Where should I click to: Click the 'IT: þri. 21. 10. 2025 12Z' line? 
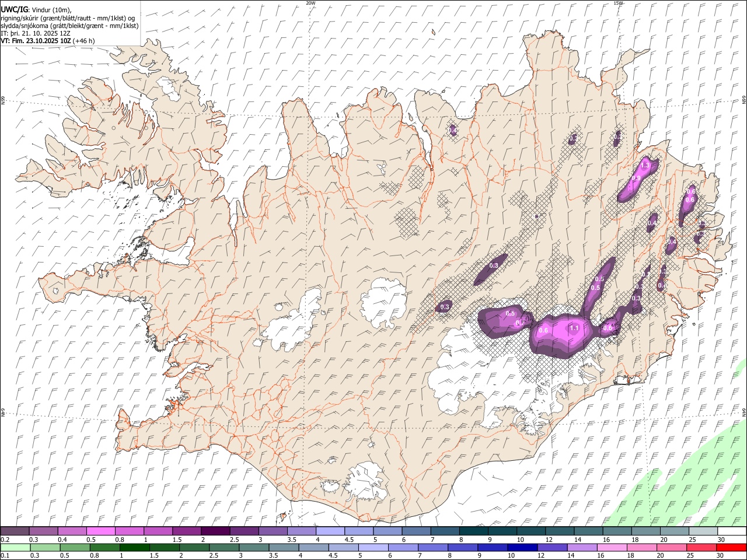[x=36, y=33]
